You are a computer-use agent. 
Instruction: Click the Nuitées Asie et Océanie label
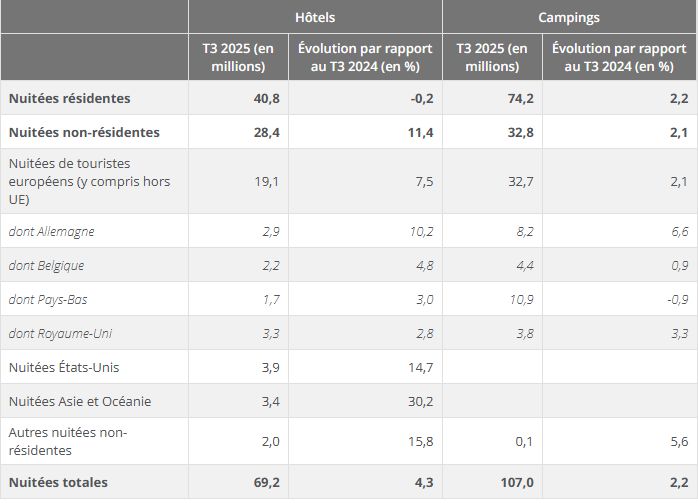coord(79,401)
